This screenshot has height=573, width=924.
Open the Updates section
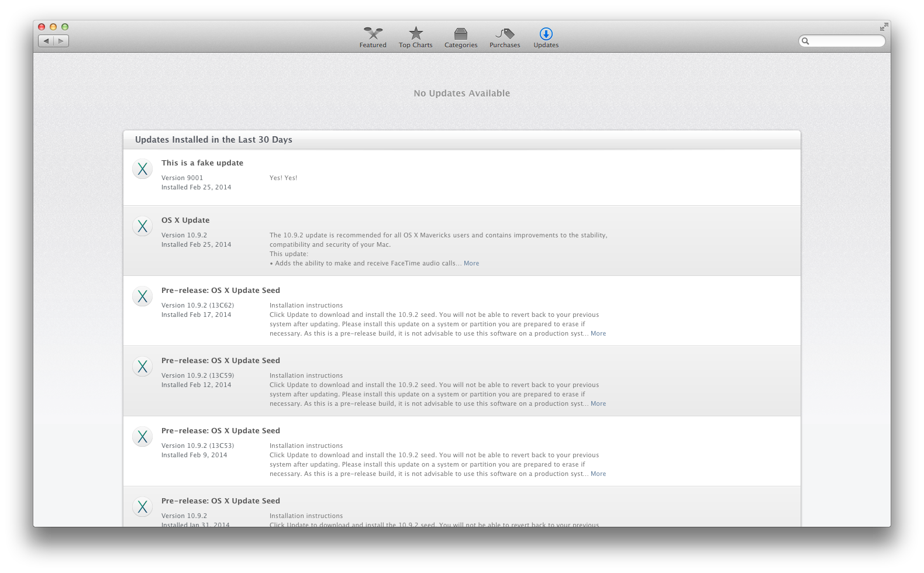546,37
